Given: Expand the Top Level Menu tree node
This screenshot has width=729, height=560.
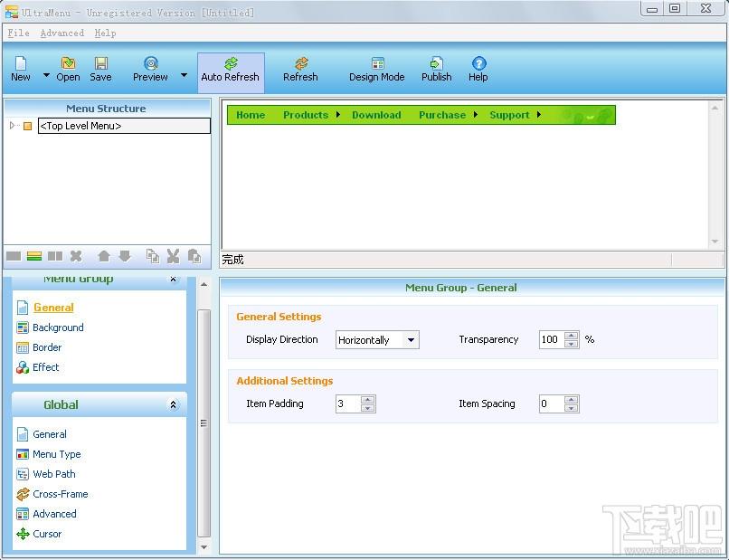Looking at the screenshot, I should coord(12,125).
